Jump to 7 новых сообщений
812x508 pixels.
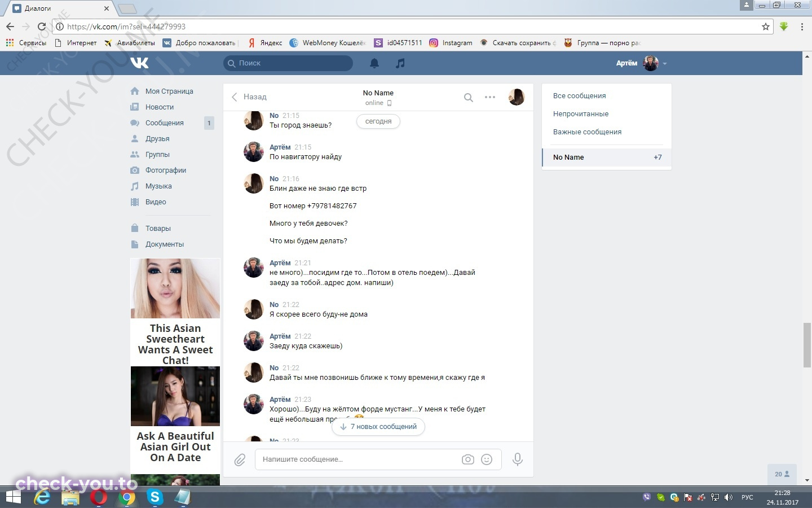(378, 427)
